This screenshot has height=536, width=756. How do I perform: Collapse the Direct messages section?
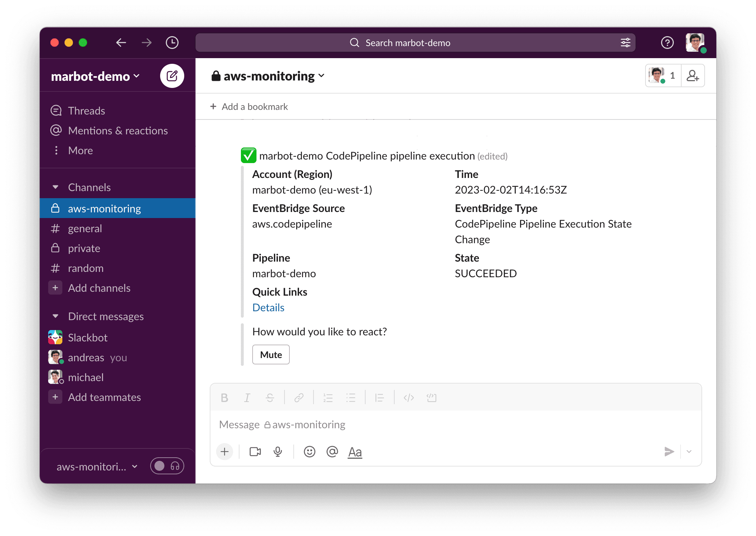[56, 316]
